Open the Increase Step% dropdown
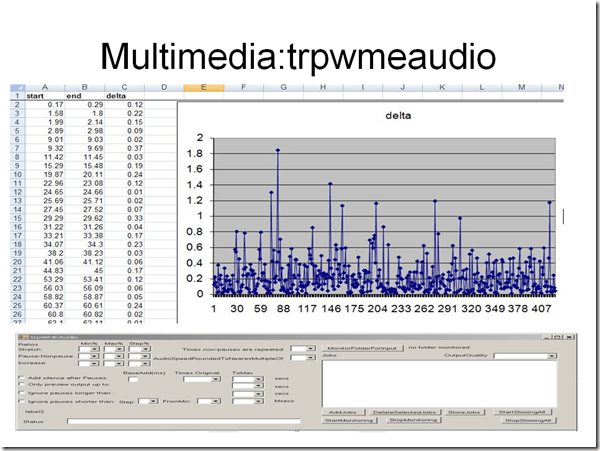Viewport: 600px width, 451px height. click(145, 363)
